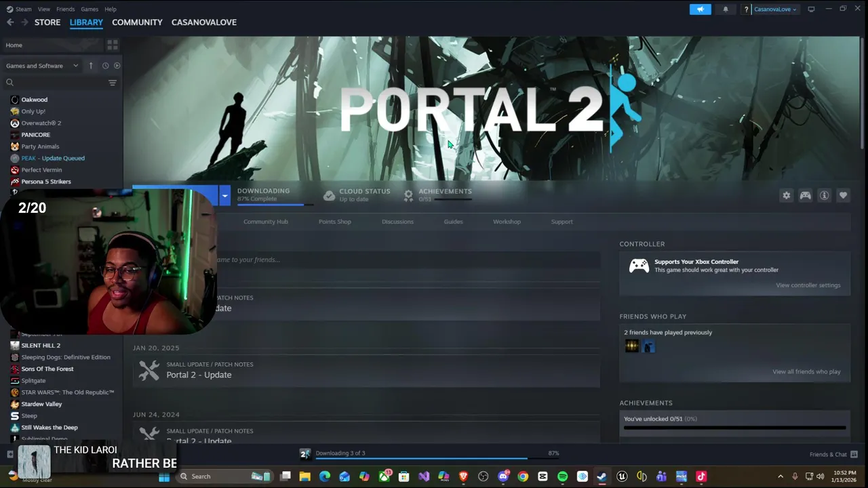Open Portal 2 Discussions link

coord(397,222)
